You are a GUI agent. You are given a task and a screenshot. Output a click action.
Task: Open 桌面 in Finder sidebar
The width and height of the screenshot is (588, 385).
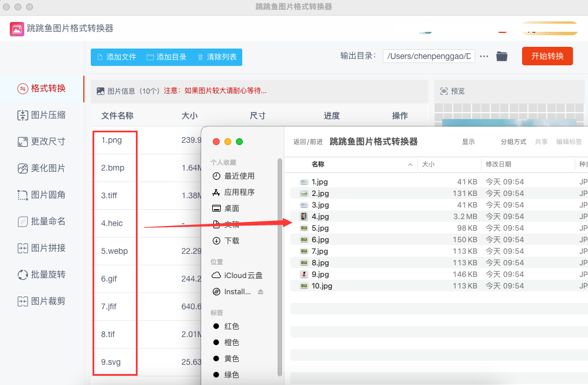pyautogui.click(x=225, y=209)
